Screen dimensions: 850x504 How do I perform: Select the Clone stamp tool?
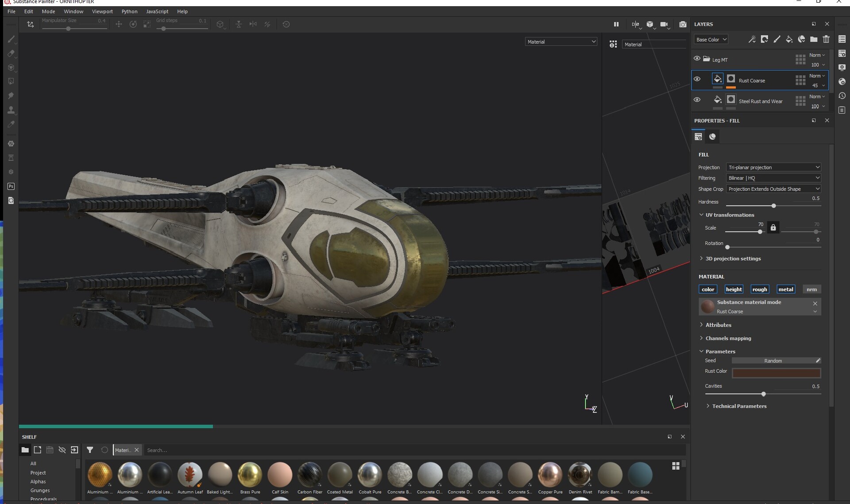pos(11,110)
